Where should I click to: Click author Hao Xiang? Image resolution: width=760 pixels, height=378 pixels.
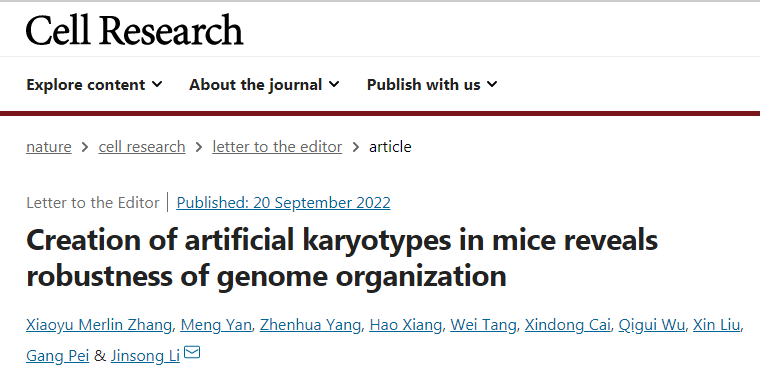405,325
